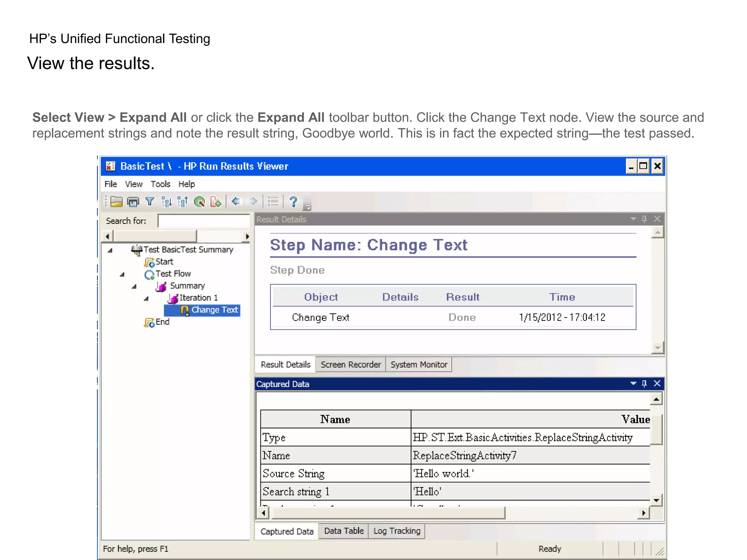
Task: Click Captured Data vertical scrollbar thumb
Action: click(656, 429)
